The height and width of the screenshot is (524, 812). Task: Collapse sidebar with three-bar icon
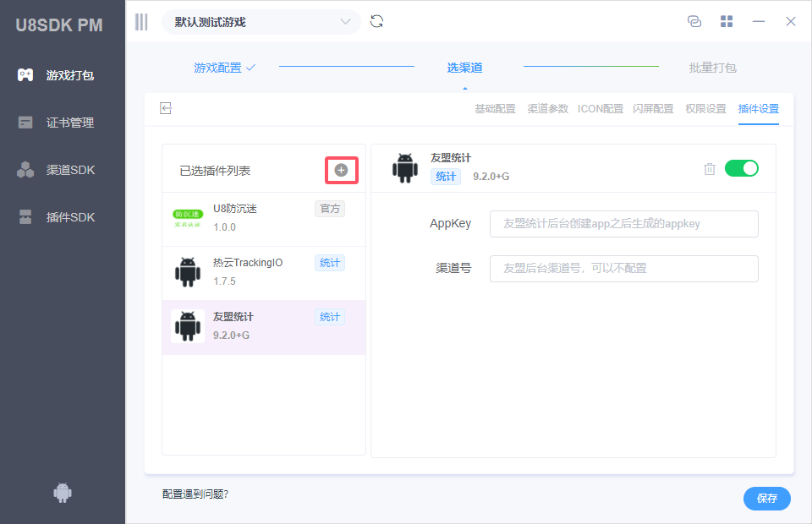coord(141,22)
